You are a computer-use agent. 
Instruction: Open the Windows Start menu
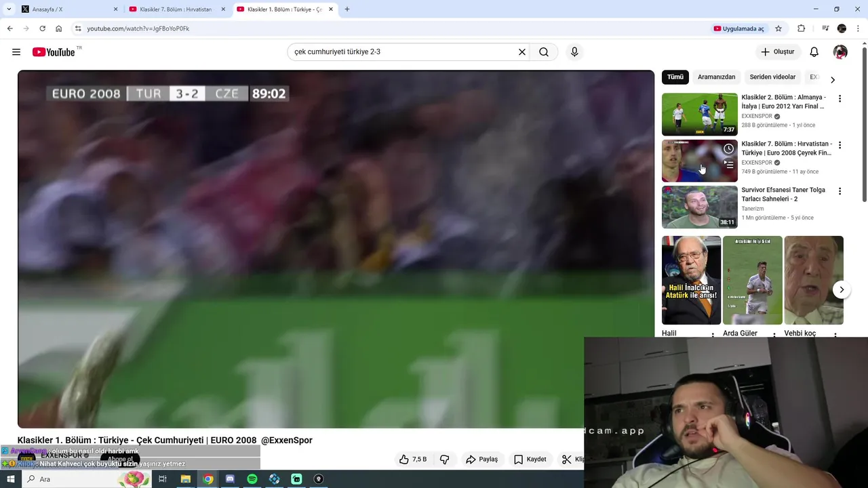point(10,479)
